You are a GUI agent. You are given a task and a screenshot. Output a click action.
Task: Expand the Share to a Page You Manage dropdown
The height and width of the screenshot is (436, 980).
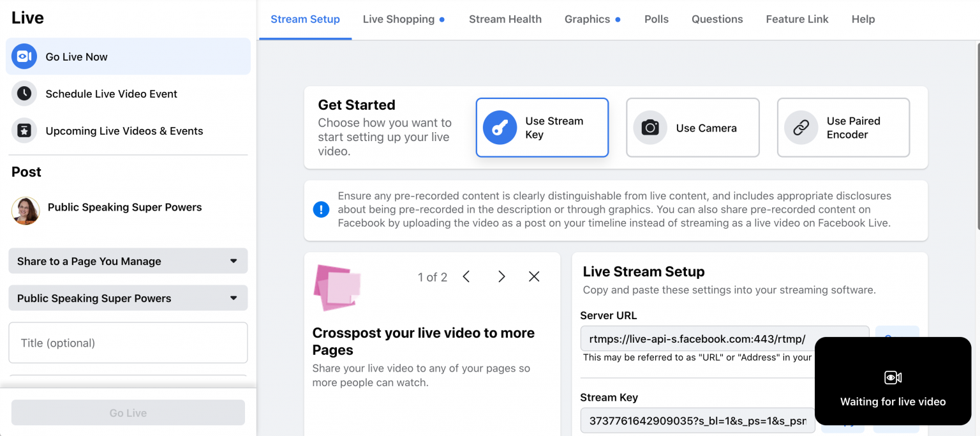[x=128, y=261]
